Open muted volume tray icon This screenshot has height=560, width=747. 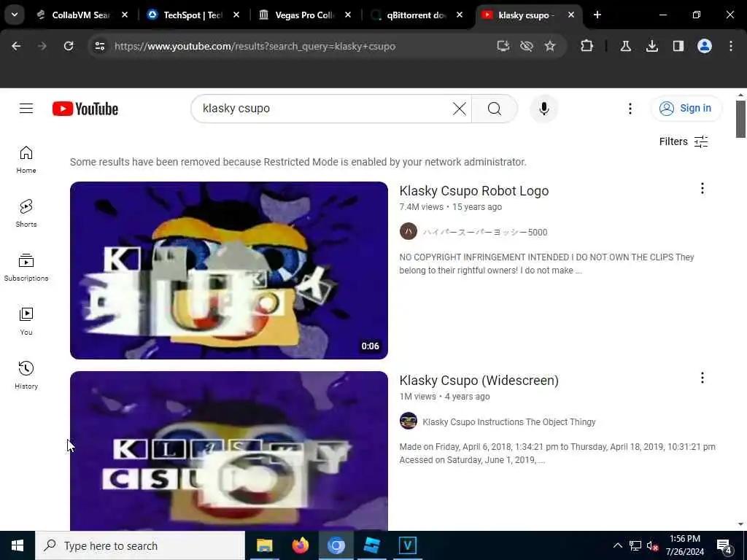(653, 545)
